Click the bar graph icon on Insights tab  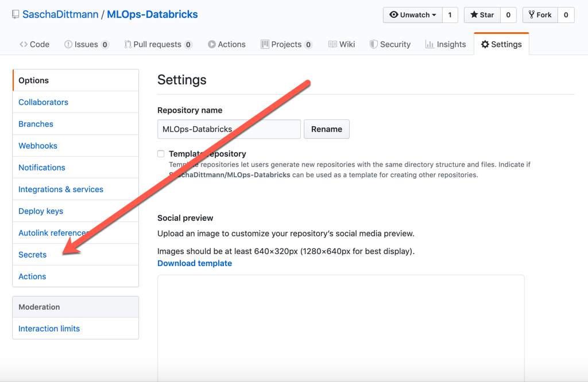[430, 44]
